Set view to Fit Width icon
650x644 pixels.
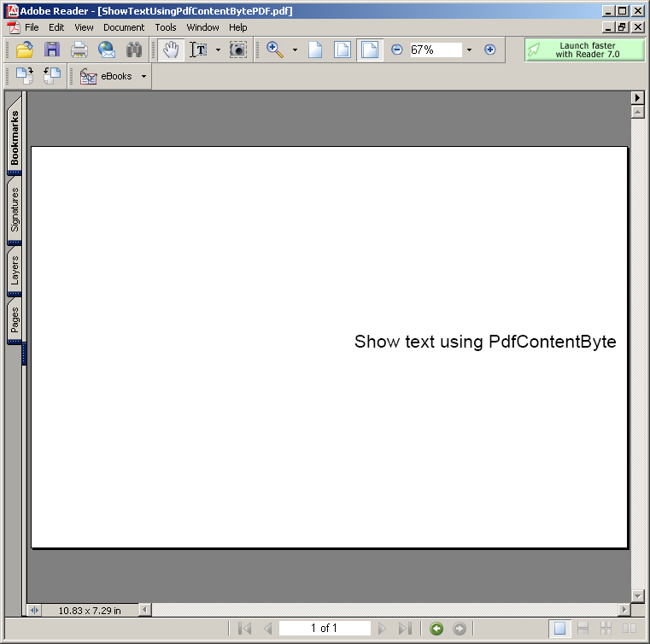click(370, 50)
